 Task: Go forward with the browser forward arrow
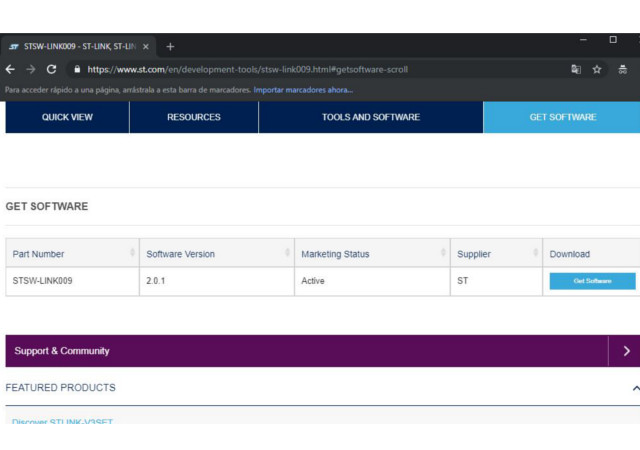tap(31, 69)
